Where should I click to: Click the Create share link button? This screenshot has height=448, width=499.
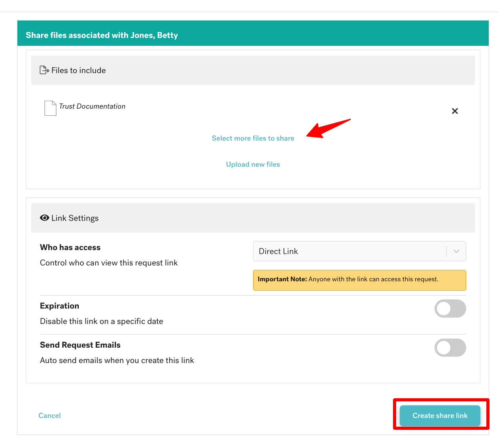point(440,416)
